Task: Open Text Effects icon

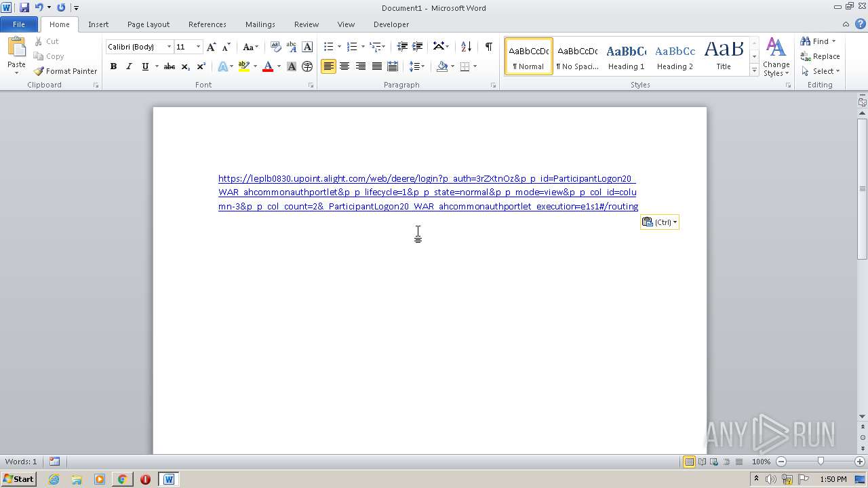Action: coord(222,66)
